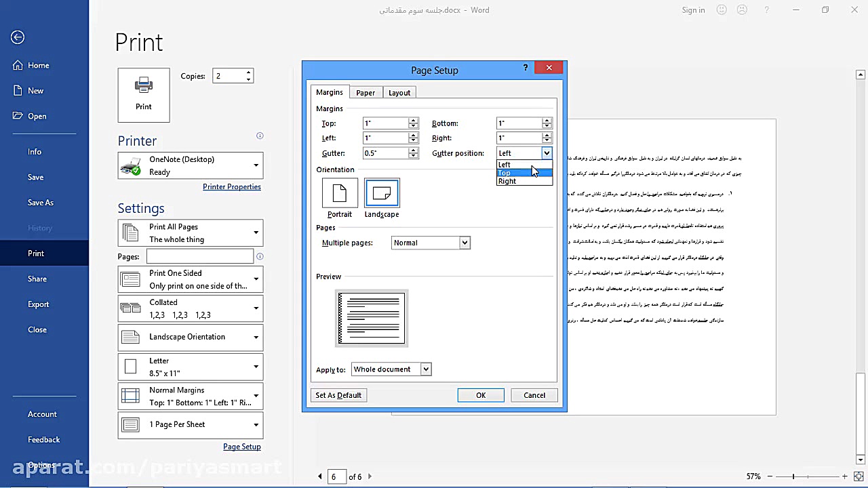
Task: Click the Gutter value input field
Action: [x=385, y=153]
